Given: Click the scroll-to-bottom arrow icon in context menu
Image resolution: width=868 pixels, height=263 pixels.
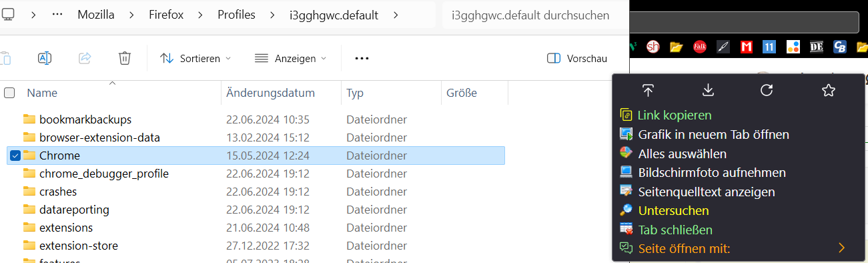Looking at the screenshot, I should [709, 90].
